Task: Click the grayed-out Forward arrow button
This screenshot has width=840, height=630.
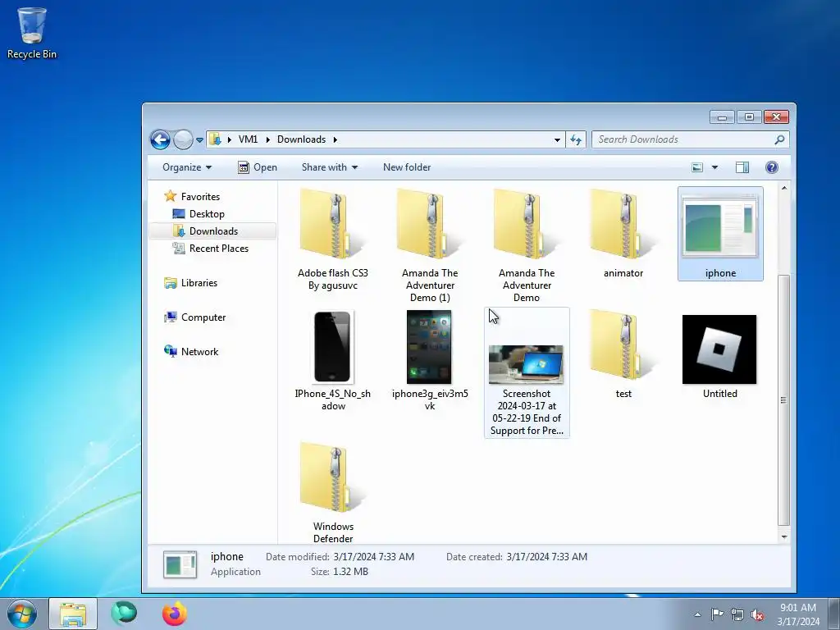Action: tap(183, 139)
